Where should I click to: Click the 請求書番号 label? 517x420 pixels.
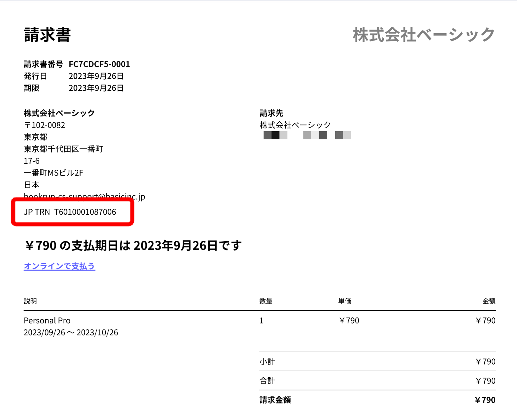(43, 64)
